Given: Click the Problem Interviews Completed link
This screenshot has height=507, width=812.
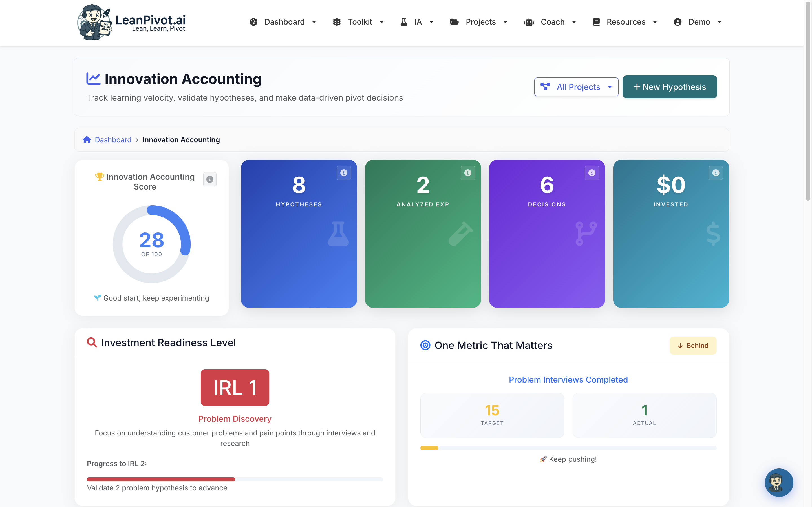Looking at the screenshot, I should coord(568,379).
